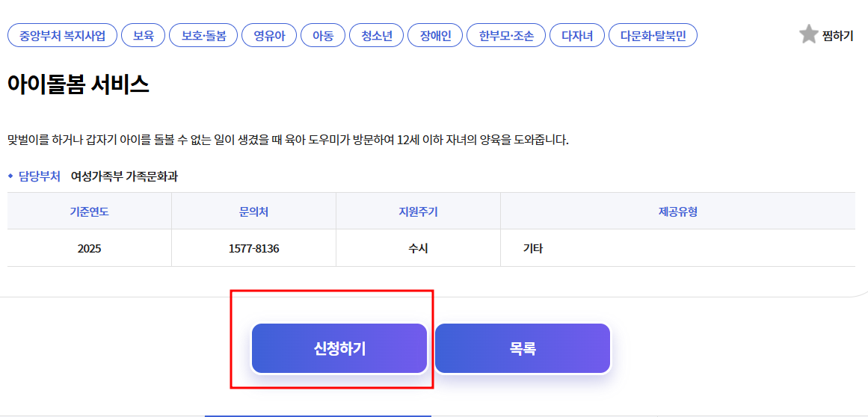
Task: Select the 다문화·탈북민 tag
Action: [653, 37]
